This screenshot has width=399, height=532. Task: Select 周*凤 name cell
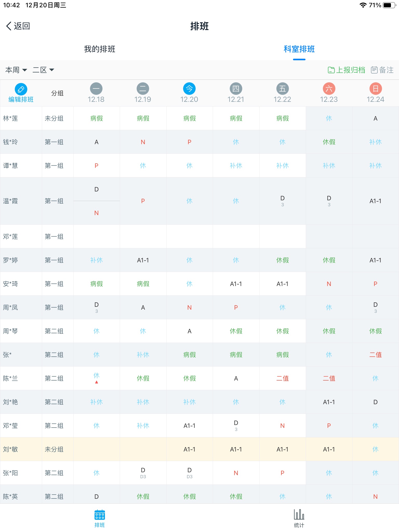coord(21,308)
